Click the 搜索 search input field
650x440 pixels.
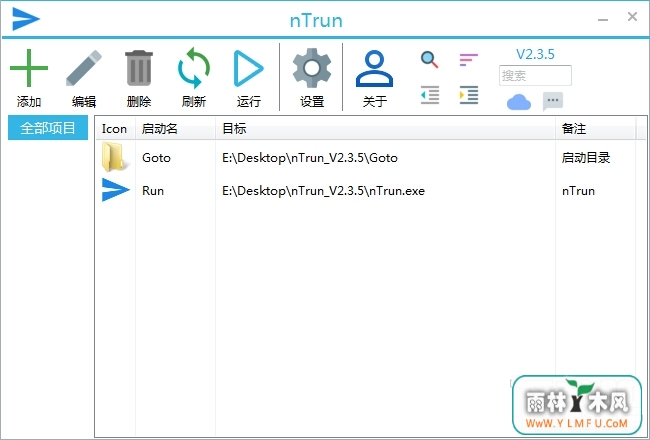535,75
